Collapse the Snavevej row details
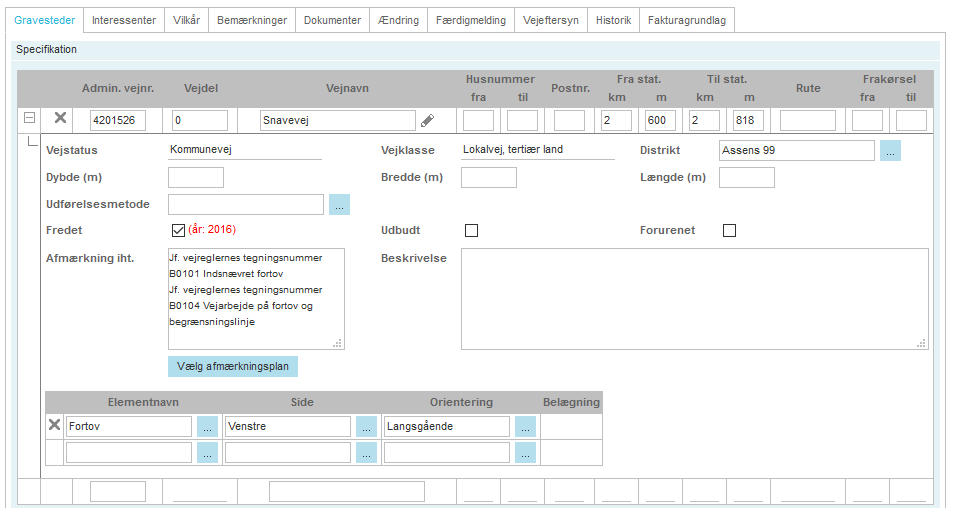The width and height of the screenshot is (972, 508). point(30,118)
